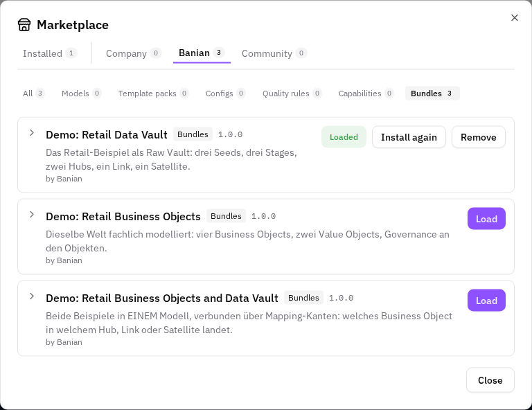This screenshot has width=532, height=410.
Task: Filter by Models
Action: pyautogui.click(x=82, y=93)
